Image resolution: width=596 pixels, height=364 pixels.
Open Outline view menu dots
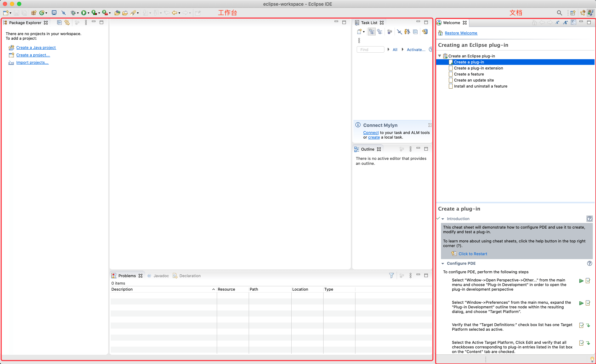coord(410,149)
